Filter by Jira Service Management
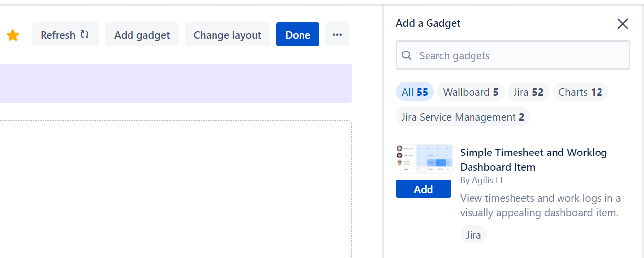Viewport: 644px width, 258px height. [x=463, y=117]
